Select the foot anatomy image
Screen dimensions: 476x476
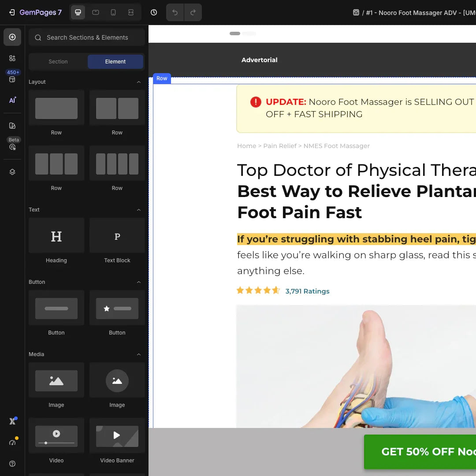356,366
